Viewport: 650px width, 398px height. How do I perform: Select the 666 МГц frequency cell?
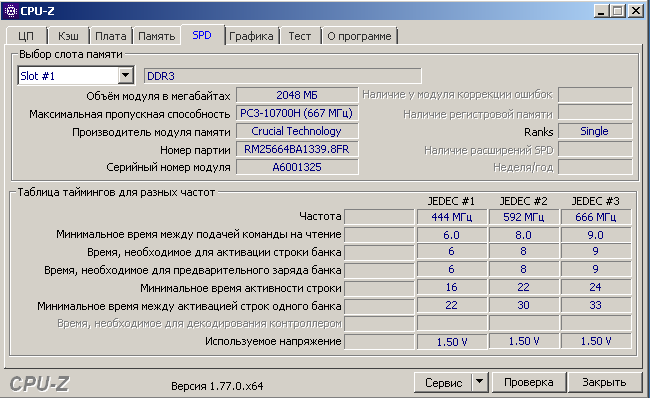(x=596, y=217)
